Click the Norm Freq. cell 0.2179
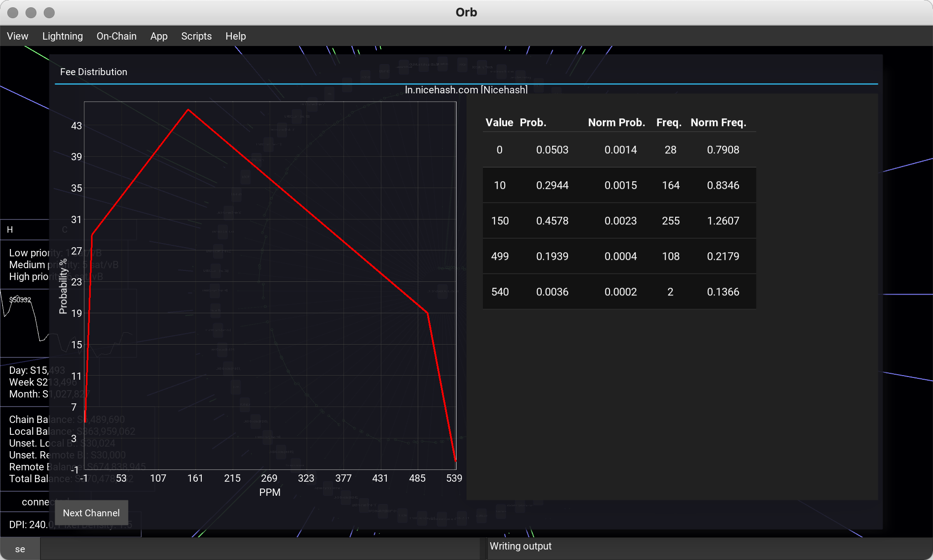 [x=723, y=256]
